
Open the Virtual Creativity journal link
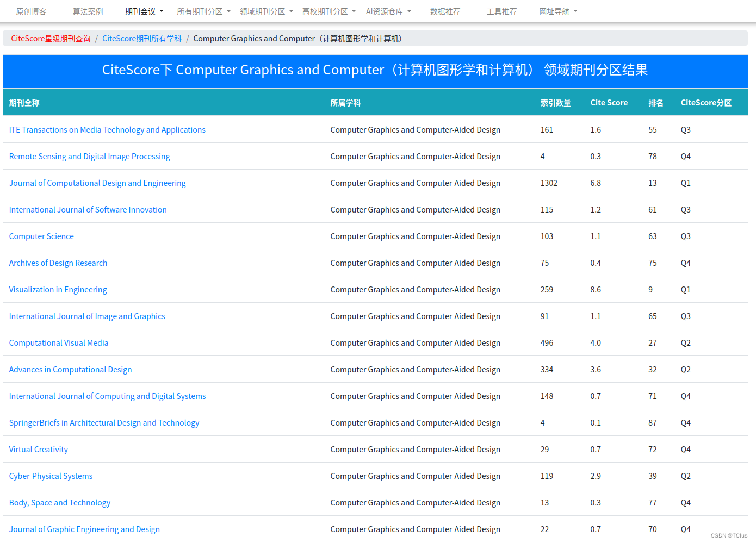point(39,450)
